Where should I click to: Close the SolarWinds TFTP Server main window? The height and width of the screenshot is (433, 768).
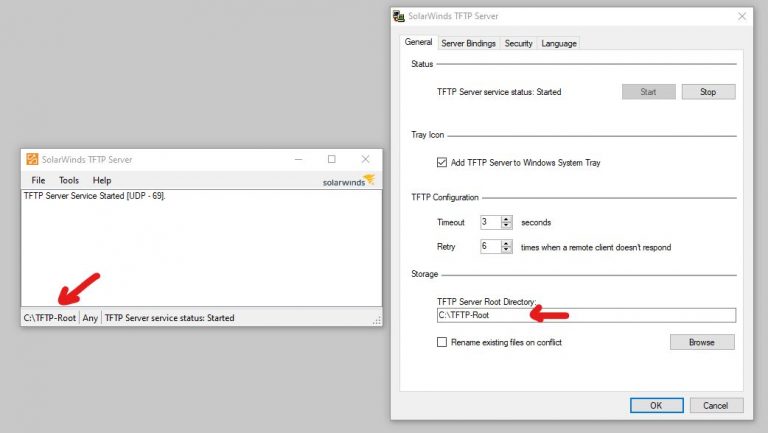pos(365,159)
